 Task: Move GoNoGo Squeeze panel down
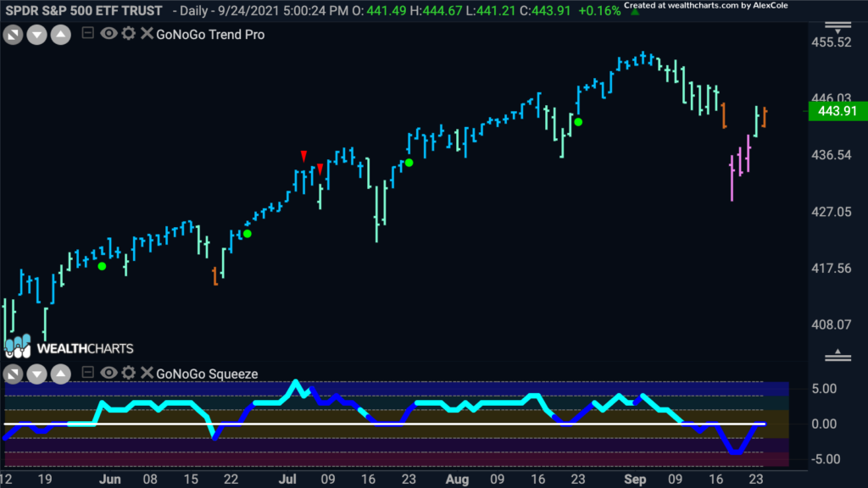(x=36, y=374)
